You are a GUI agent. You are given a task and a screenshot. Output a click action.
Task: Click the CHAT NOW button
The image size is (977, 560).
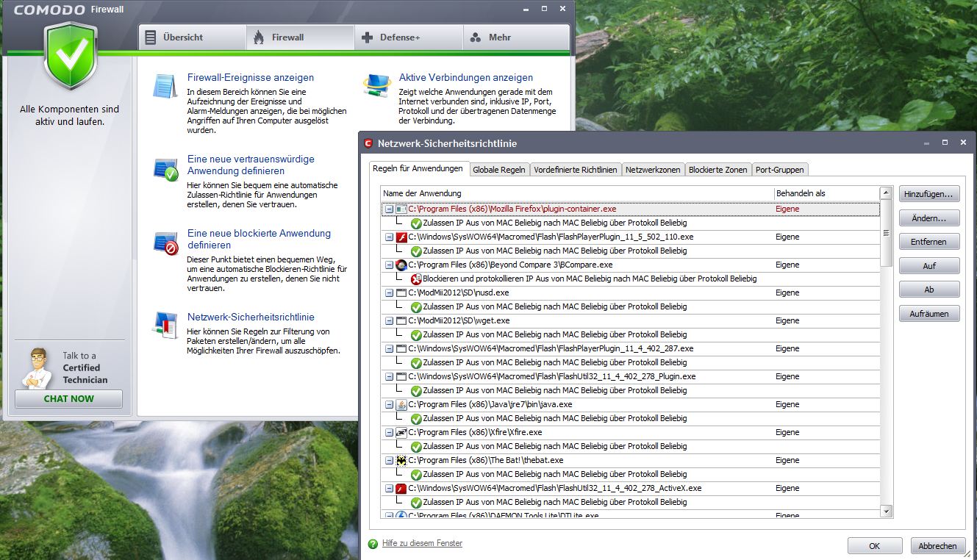69,398
